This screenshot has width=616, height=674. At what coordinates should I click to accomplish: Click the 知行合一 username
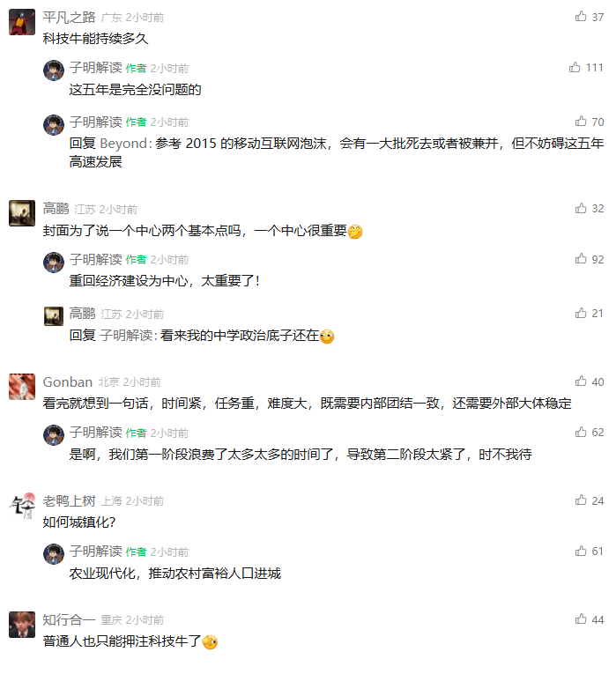[69, 619]
